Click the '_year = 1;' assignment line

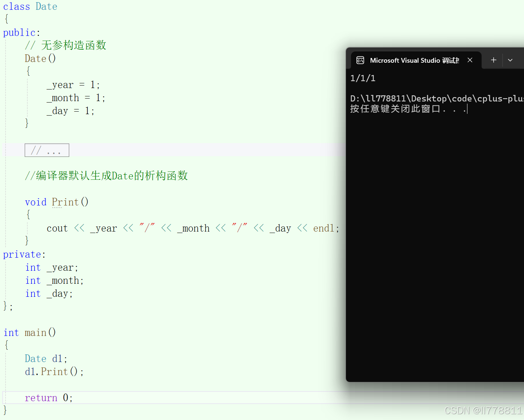pos(73,85)
